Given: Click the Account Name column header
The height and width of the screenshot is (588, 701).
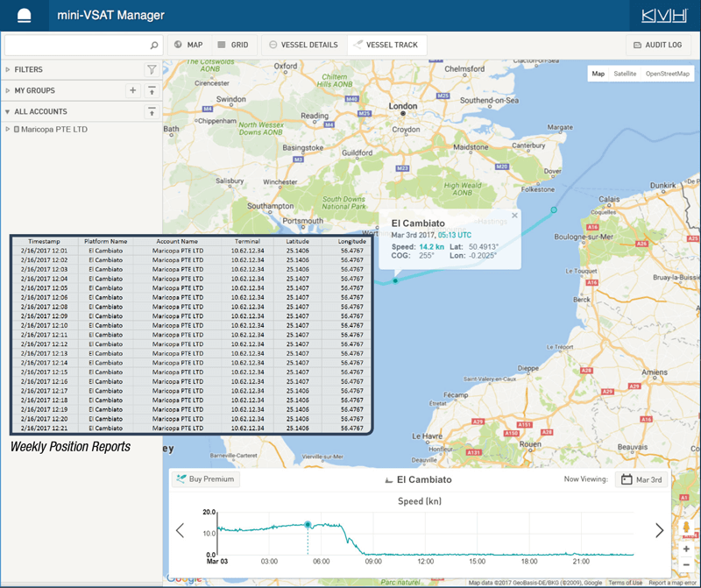Looking at the screenshot, I should coord(177,242).
